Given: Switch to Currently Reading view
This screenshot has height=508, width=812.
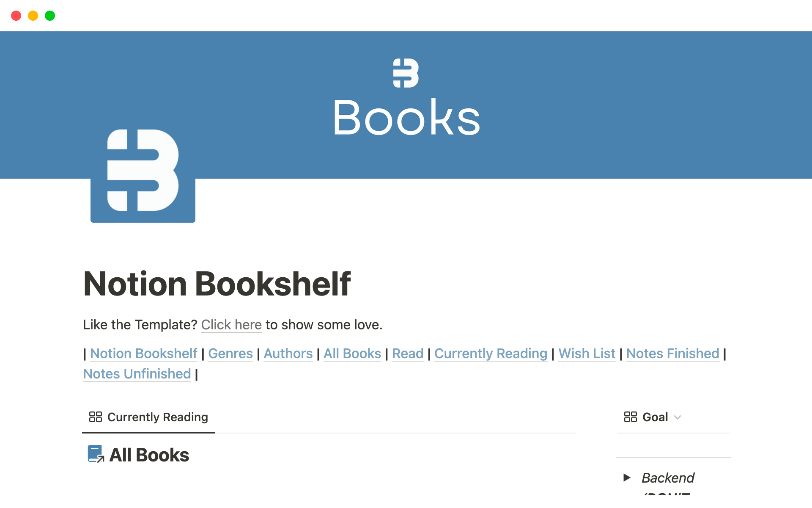Looking at the screenshot, I should coord(147,417).
